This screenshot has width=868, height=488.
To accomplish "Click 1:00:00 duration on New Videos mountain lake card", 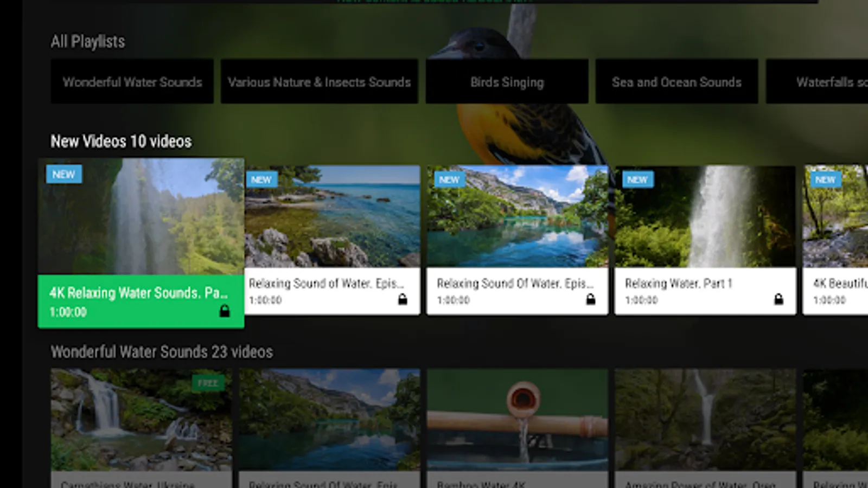I will coord(454,300).
